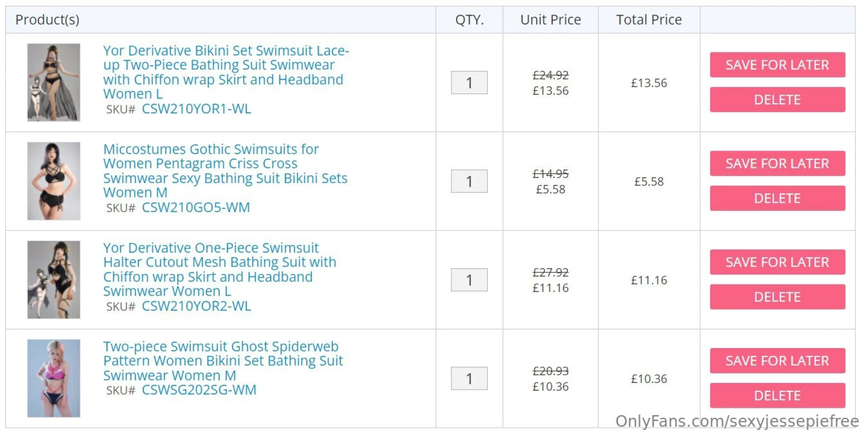
Task: Click the Ghost Spiderweb bikini thumbnail
Action: (54, 378)
